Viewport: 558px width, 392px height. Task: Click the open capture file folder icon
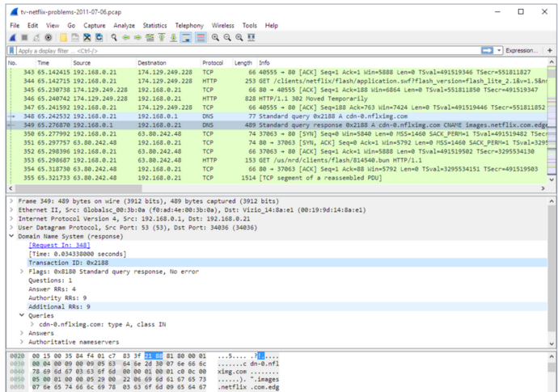click(x=62, y=37)
